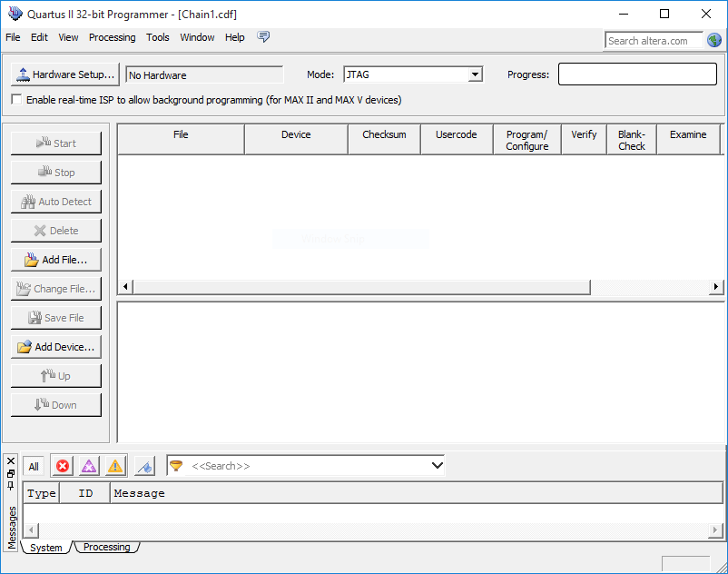Click the Auto Detect button

click(x=55, y=202)
